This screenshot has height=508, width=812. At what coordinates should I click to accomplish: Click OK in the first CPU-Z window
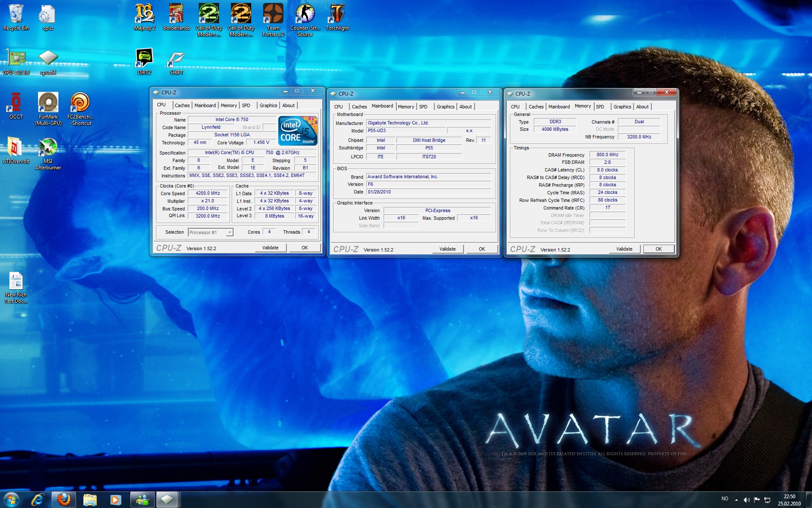304,248
